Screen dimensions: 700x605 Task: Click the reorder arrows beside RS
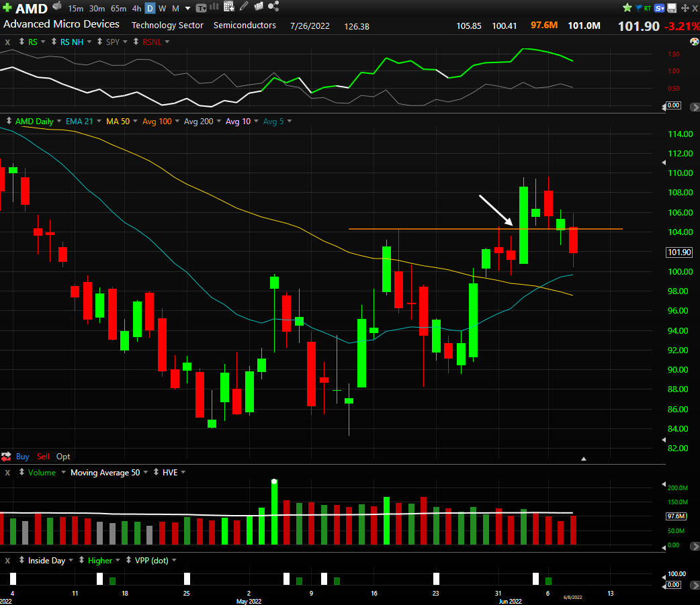(x=21, y=42)
